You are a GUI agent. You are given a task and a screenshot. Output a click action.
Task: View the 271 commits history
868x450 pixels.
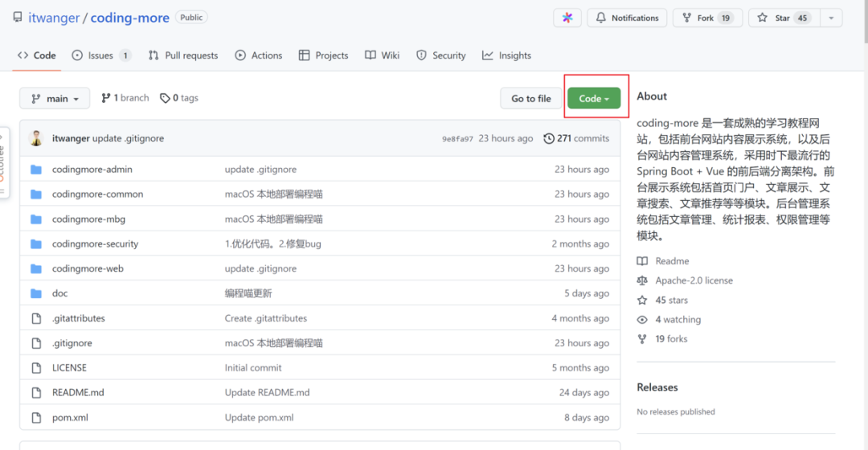pyautogui.click(x=576, y=138)
